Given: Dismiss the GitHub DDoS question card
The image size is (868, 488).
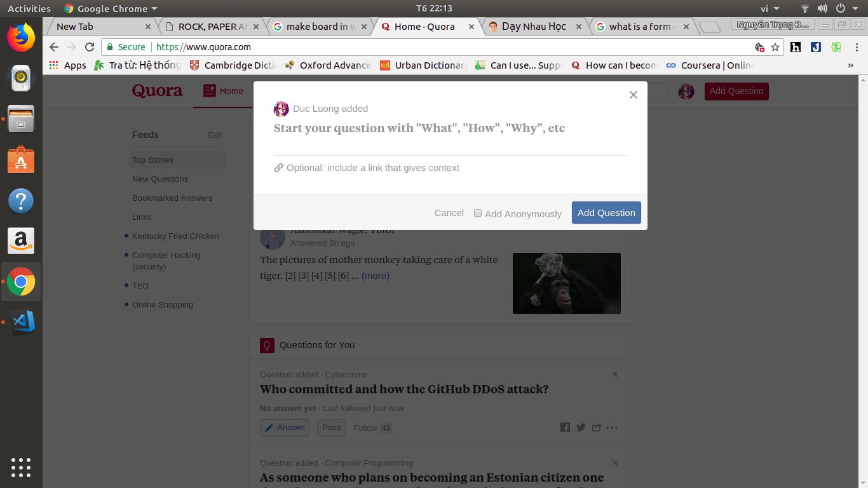Looking at the screenshot, I should (614, 374).
